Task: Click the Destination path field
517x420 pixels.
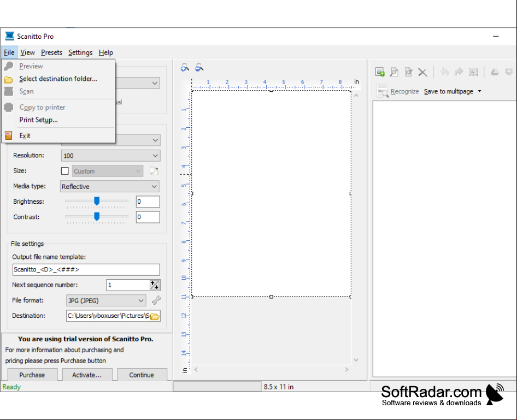Action: pos(108,316)
